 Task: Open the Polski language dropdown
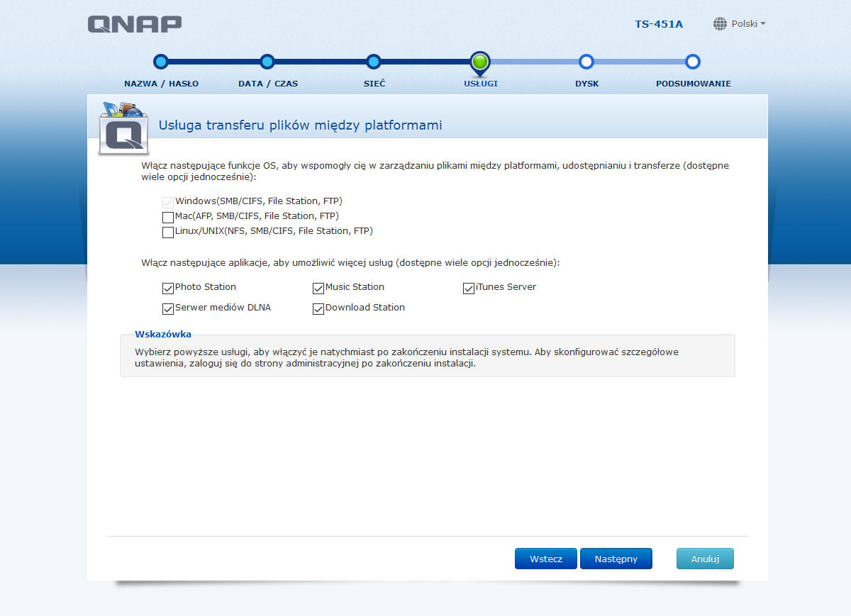click(748, 23)
